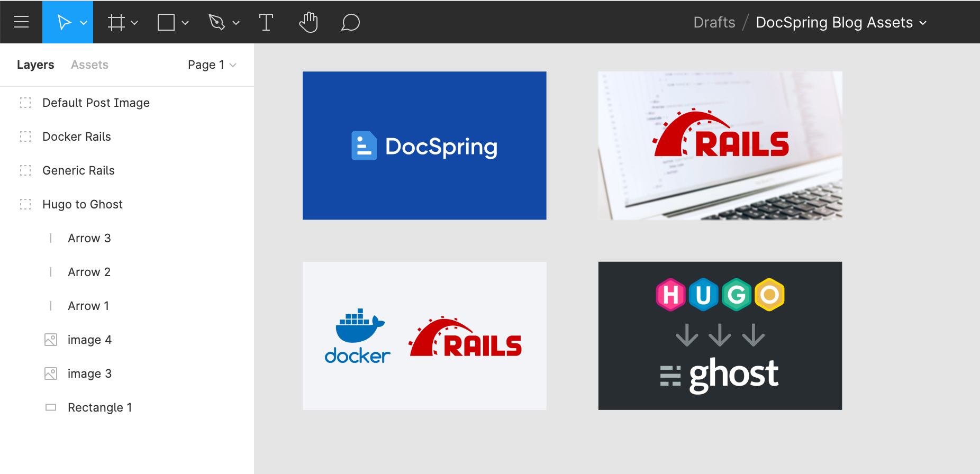Click the ghost logo text on canvas

[x=733, y=375]
